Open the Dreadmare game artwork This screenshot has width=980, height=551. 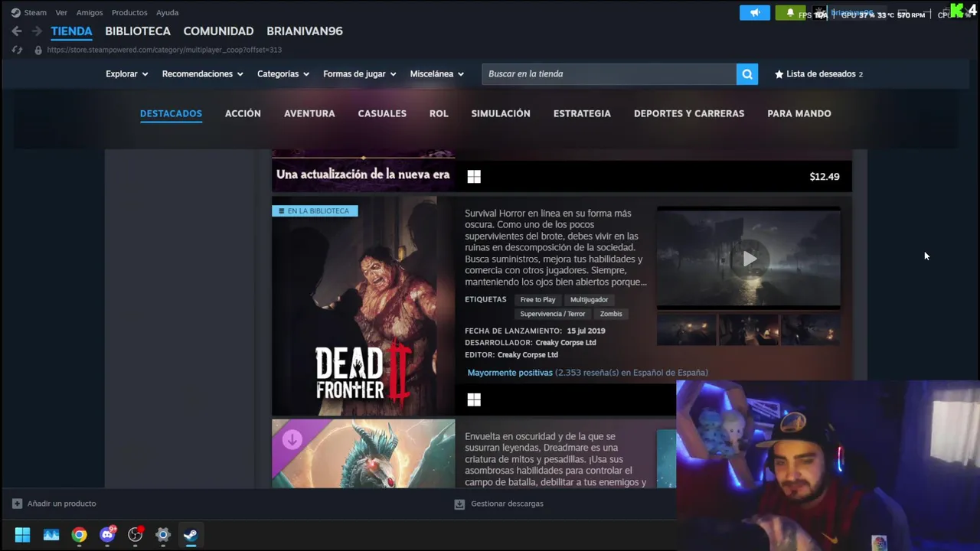[364, 453]
